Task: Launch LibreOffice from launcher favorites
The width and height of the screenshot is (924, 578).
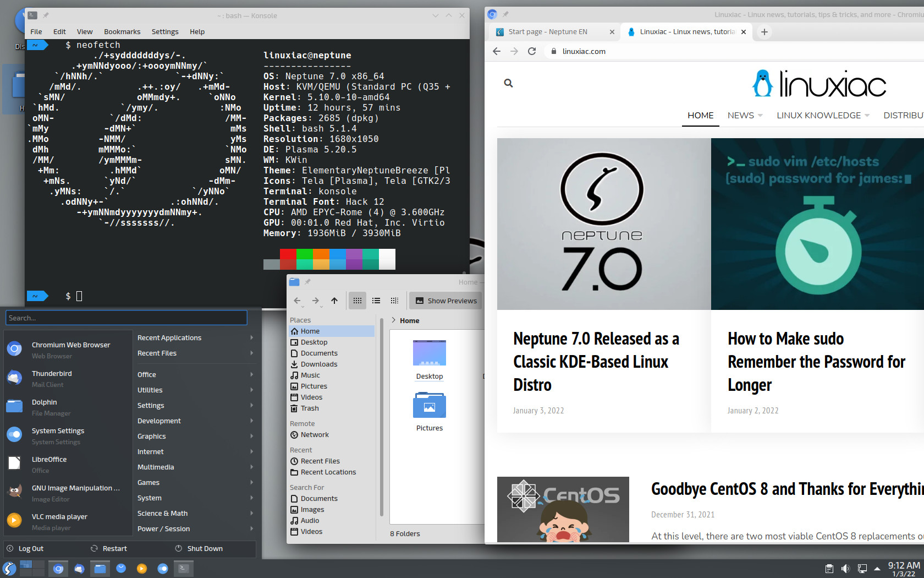Action: point(68,464)
